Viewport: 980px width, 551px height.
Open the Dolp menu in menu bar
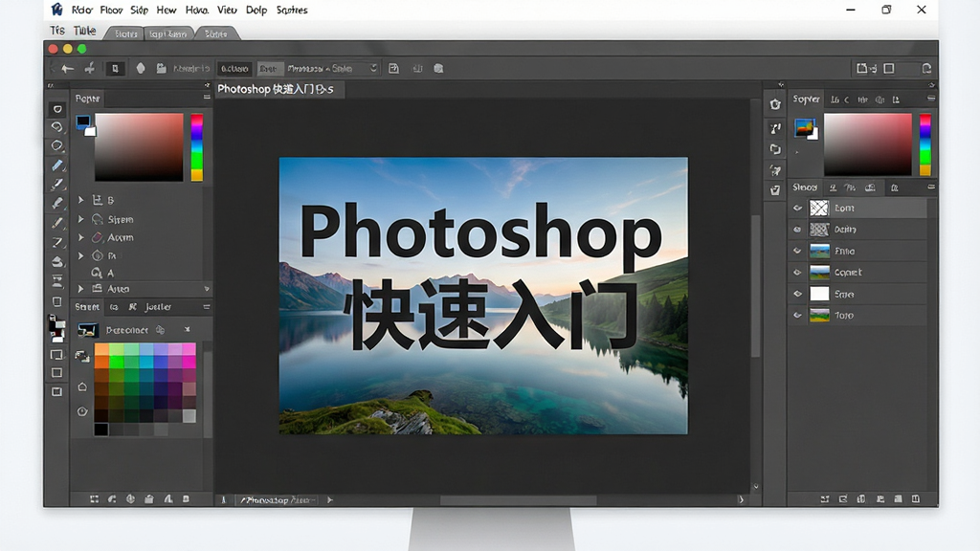pos(256,10)
